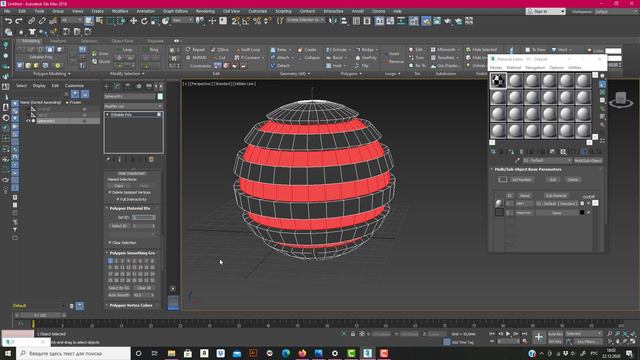The image size is (640, 360).
Task: Toggle Full Interactivity checkbox
Action: 118,199
